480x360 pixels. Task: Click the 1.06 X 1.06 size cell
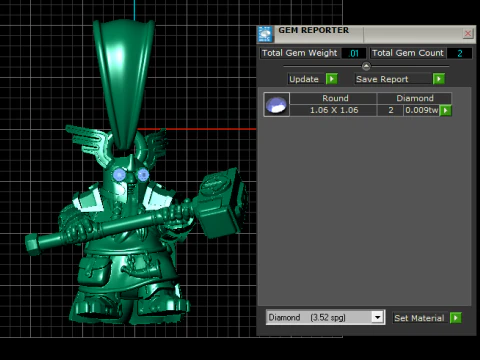333,110
